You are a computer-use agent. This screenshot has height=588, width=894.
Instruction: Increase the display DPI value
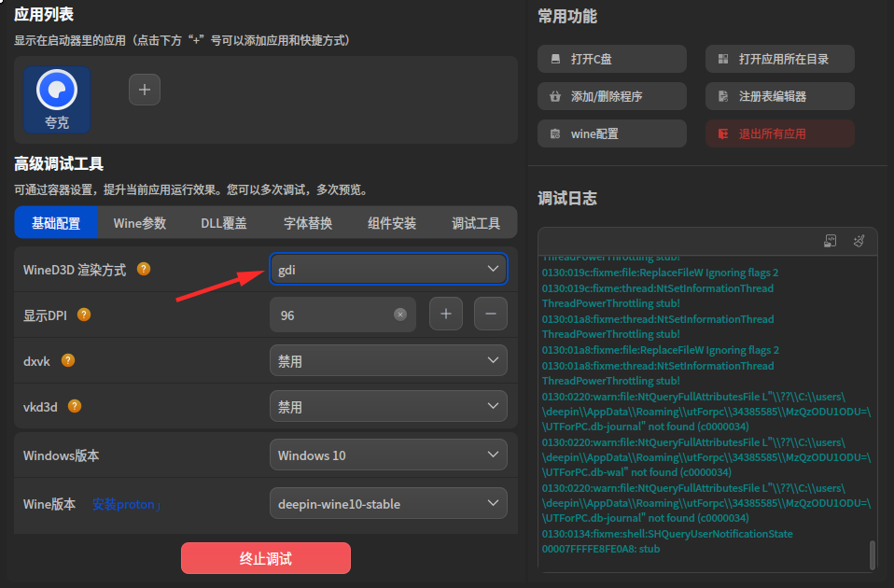[446, 314]
